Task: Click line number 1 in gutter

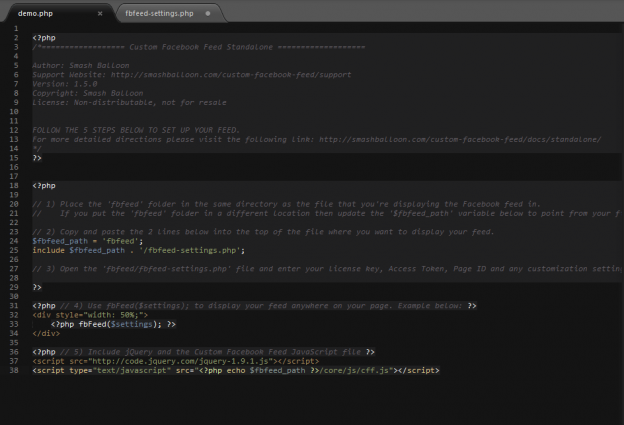Action: pyautogui.click(x=16, y=28)
